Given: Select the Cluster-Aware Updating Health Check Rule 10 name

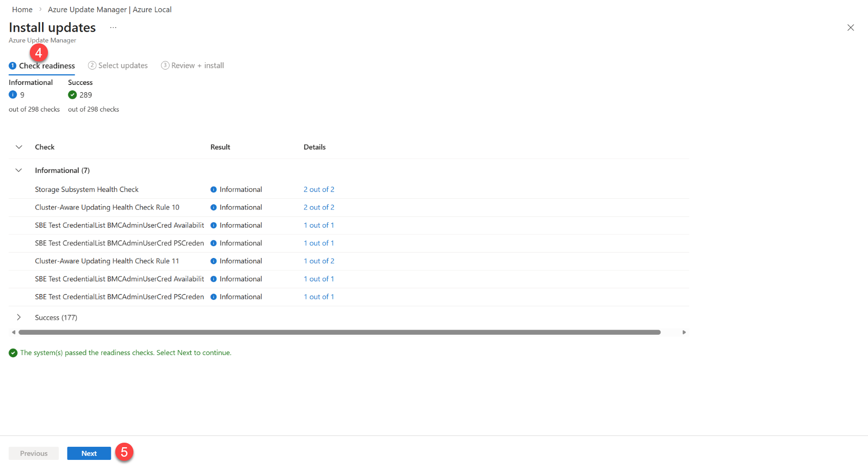Looking at the screenshot, I should (x=107, y=207).
